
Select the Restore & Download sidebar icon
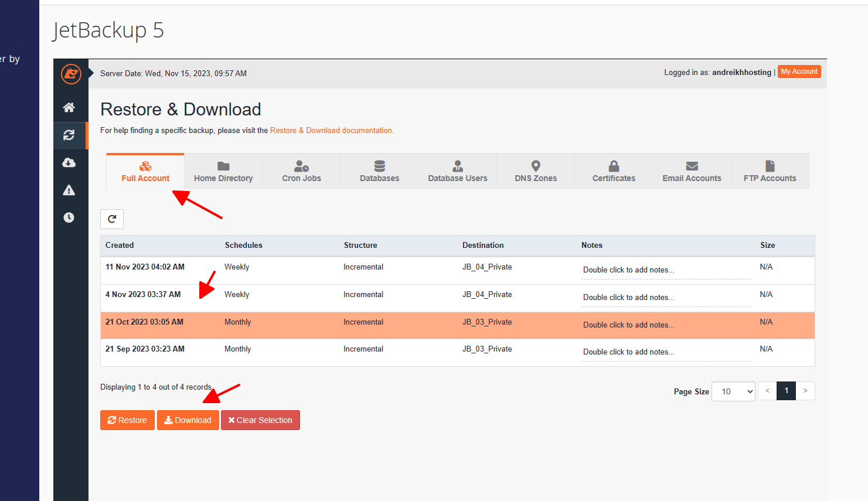[x=69, y=135]
